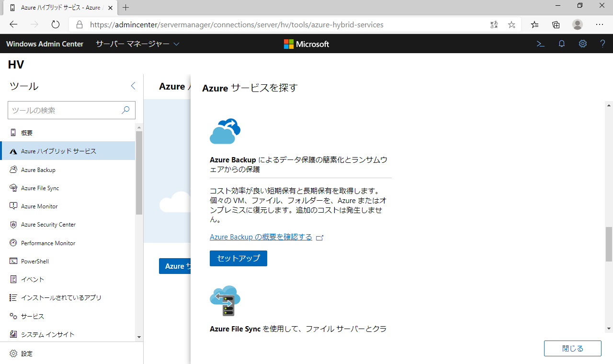Click the Performance Monitor gauge icon
Viewport: 613px width, 364px height.
(13, 243)
